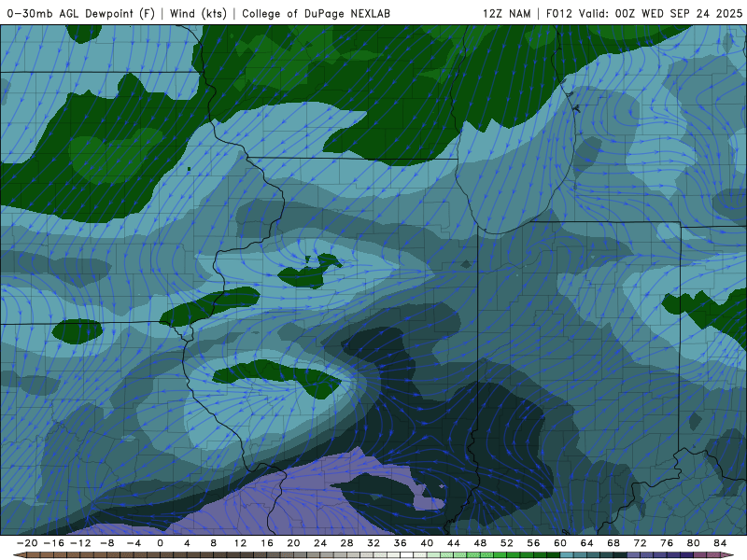Click the 'College of DuPage NEXLAB' text
747x560 pixels.
[x=317, y=13]
